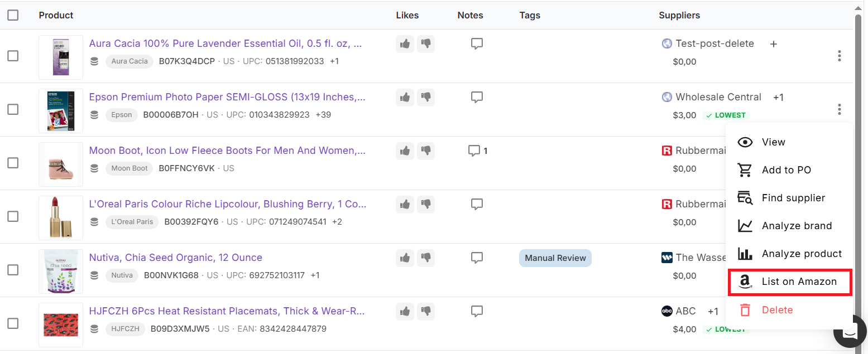
Task: Open Epson Premium Photo Paper link
Action: point(227,97)
